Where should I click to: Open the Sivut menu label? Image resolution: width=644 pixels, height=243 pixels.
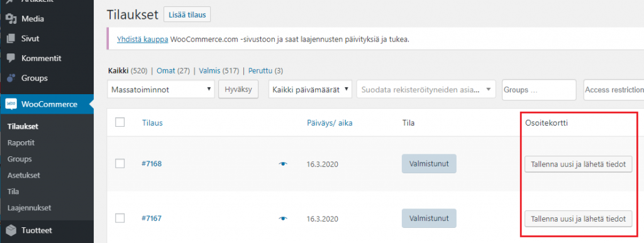tap(30, 38)
